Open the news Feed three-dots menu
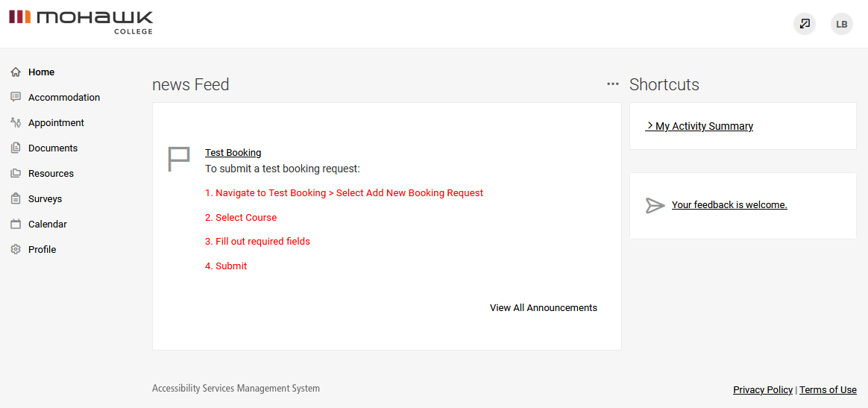Screen dimensions: 868x408 tap(613, 84)
